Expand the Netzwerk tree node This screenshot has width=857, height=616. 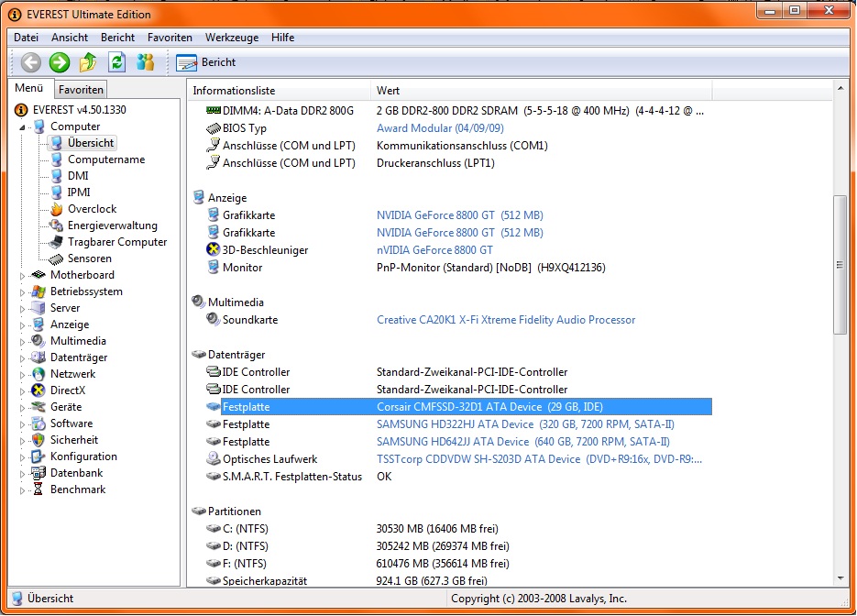(22, 375)
